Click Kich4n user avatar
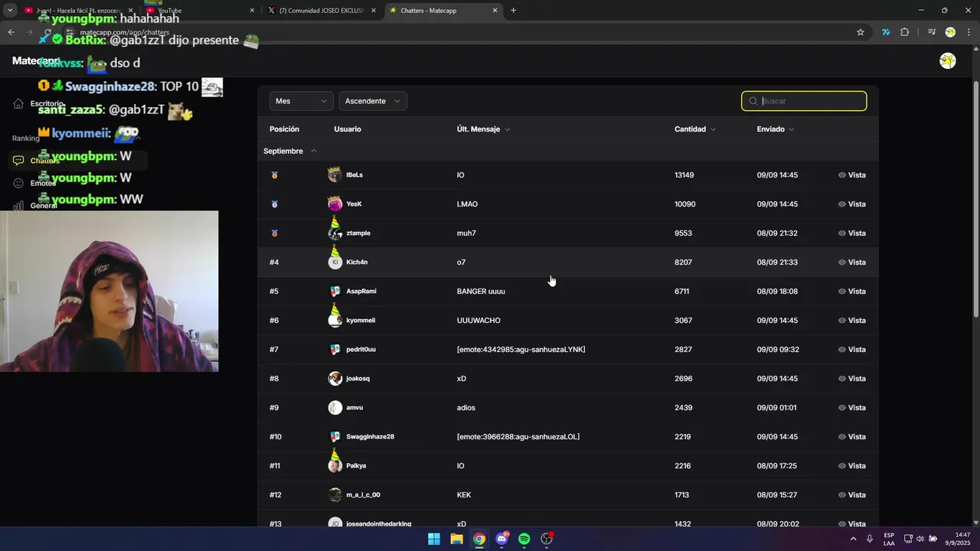Viewport: 980px width, 551px height. (335, 262)
